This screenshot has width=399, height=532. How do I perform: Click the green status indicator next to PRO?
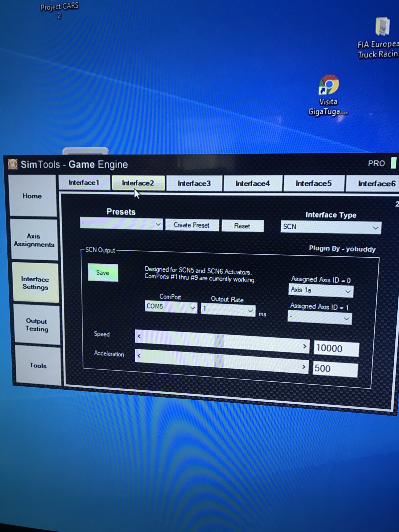[393, 163]
